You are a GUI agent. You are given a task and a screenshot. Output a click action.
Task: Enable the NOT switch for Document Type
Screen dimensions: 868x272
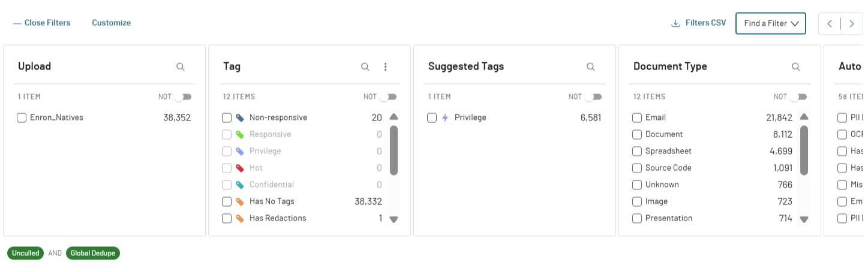pyautogui.click(x=798, y=96)
